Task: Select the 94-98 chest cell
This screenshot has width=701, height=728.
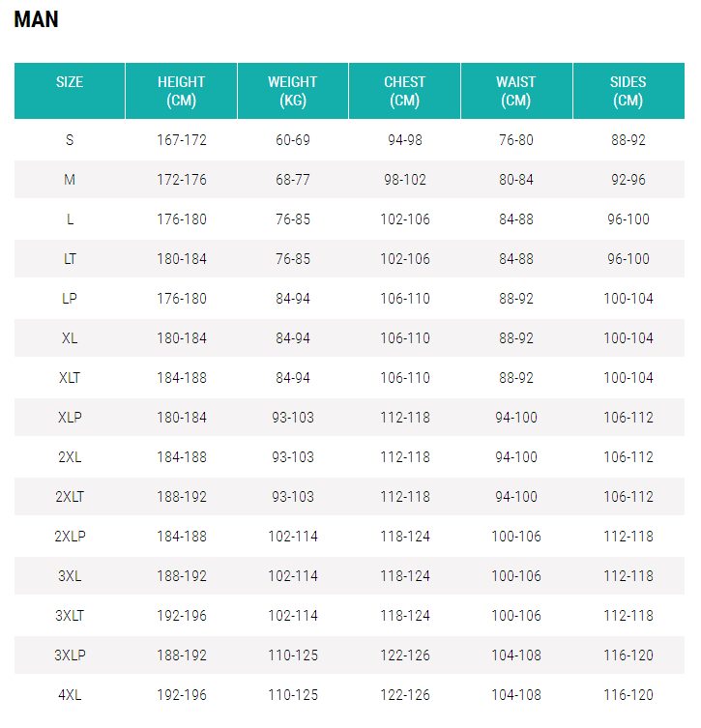Action: click(405, 140)
